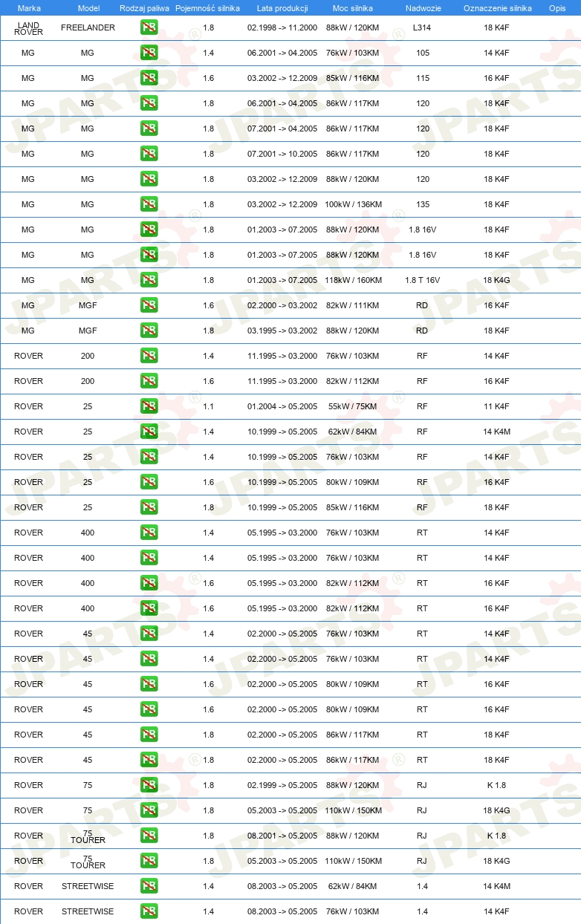Click the FREELANDER model cell

click(x=88, y=27)
